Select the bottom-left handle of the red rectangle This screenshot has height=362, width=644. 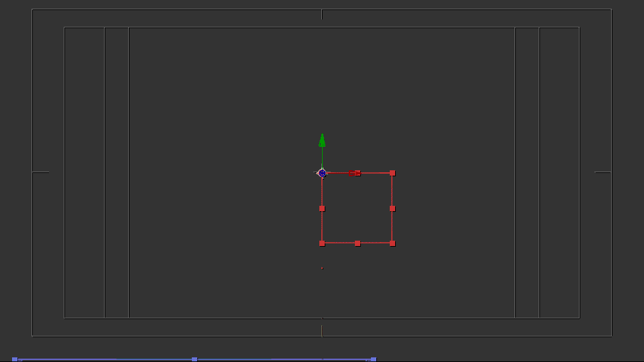point(322,243)
